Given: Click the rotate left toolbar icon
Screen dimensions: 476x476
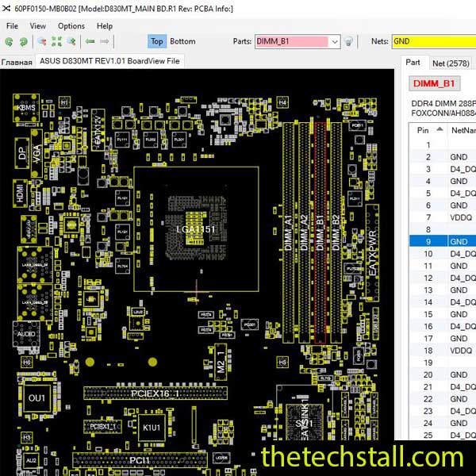Looking at the screenshot, I should click(x=10, y=41).
